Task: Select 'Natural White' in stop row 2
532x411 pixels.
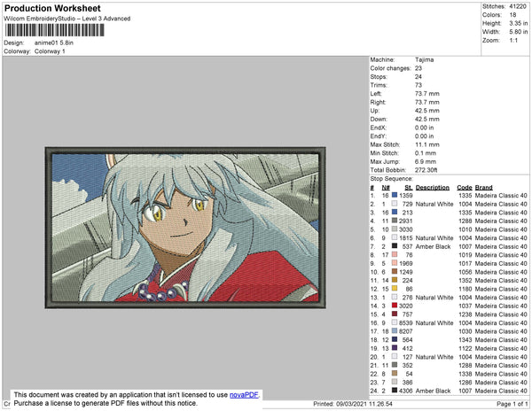Action: (x=434, y=204)
